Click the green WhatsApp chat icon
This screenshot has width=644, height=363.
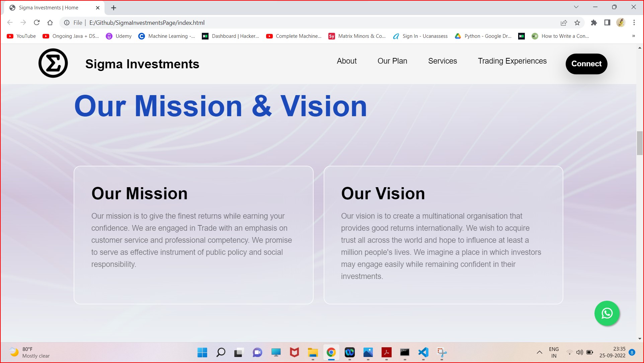607,313
